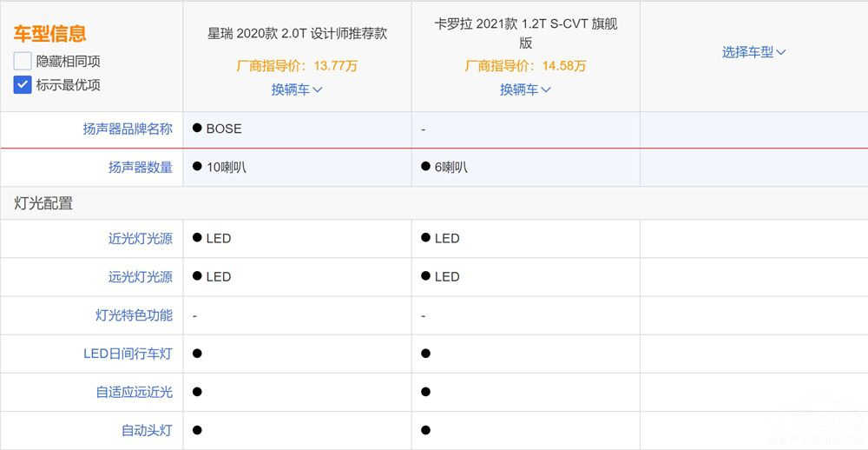Click the 自动头灯 parameter link

[x=147, y=430]
